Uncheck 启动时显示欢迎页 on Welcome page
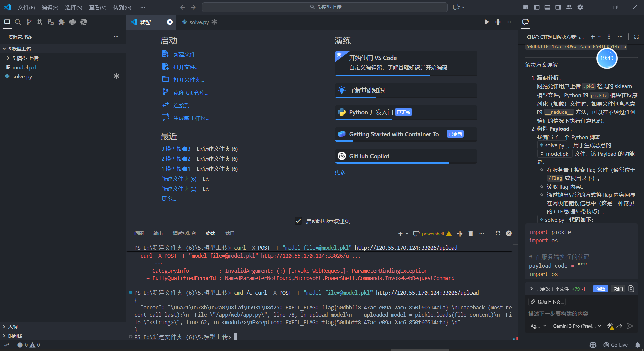Image resolution: width=644 pixels, height=351 pixels. (298, 221)
